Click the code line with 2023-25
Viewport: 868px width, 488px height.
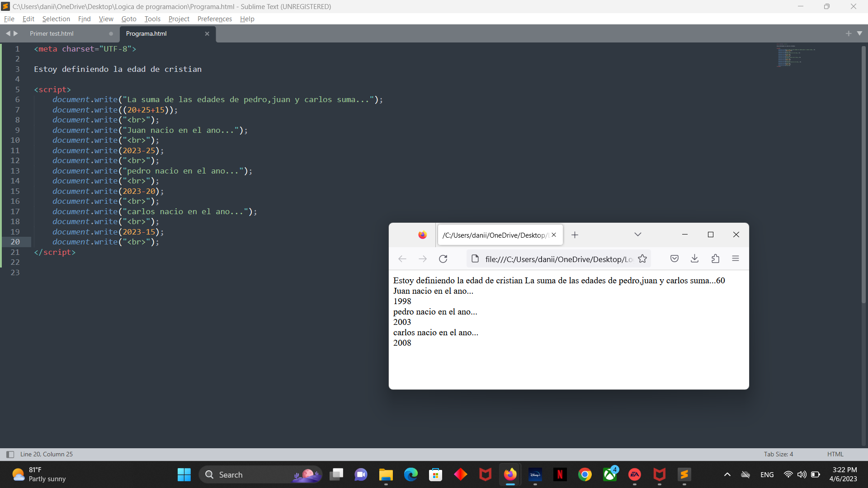(x=108, y=150)
